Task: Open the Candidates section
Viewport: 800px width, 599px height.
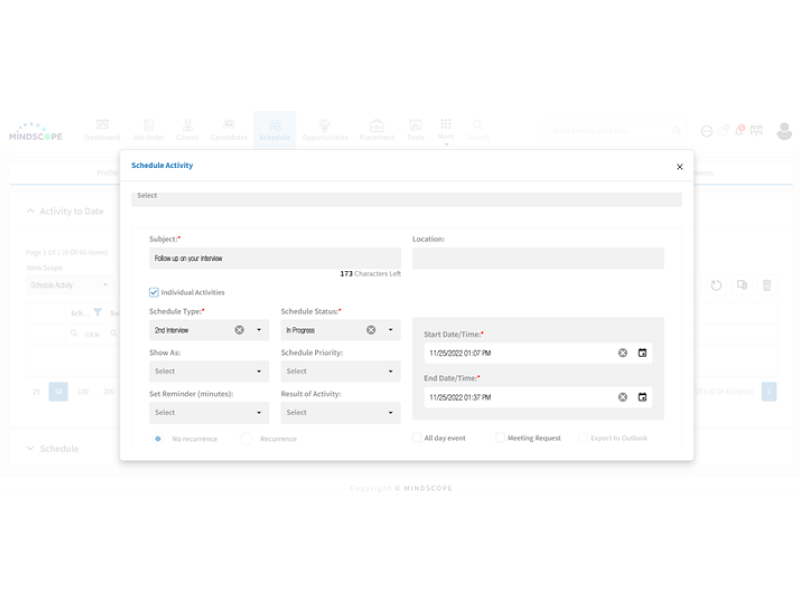Action: 228,128
